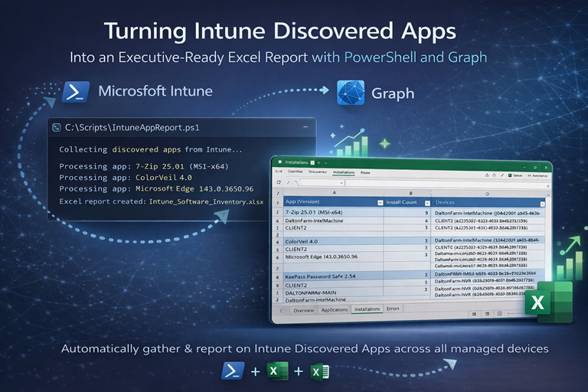The width and height of the screenshot is (588, 392).
Task: Click the Excel spreadsheet icon at bottom right
Action: [x=319, y=372]
